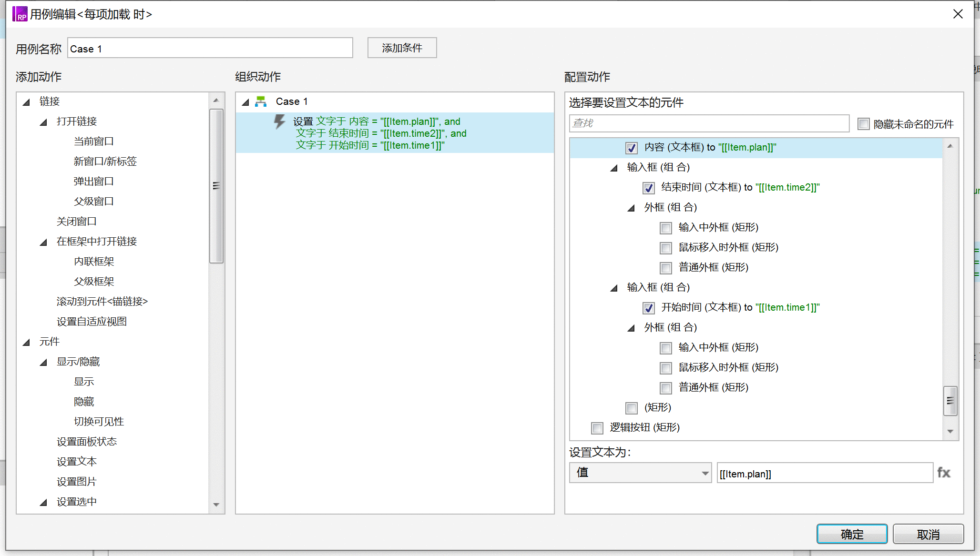
Task: Open the 值 type dropdown
Action: point(640,473)
